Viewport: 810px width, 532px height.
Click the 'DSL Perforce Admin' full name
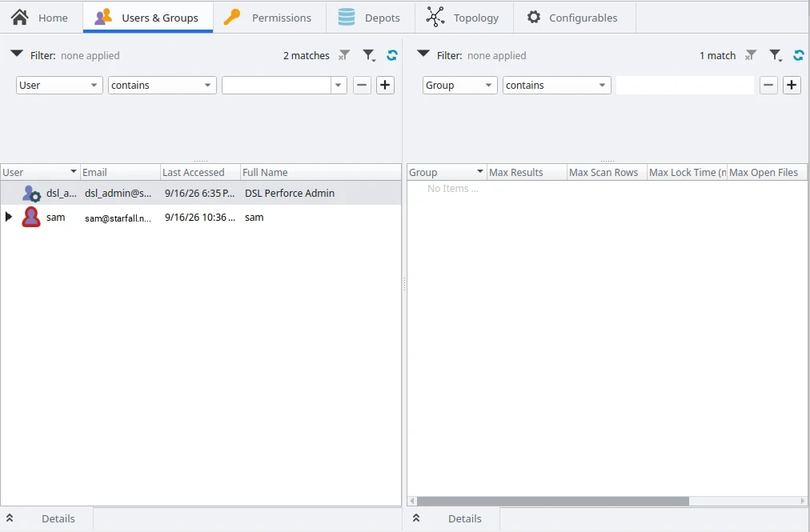(290, 193)
